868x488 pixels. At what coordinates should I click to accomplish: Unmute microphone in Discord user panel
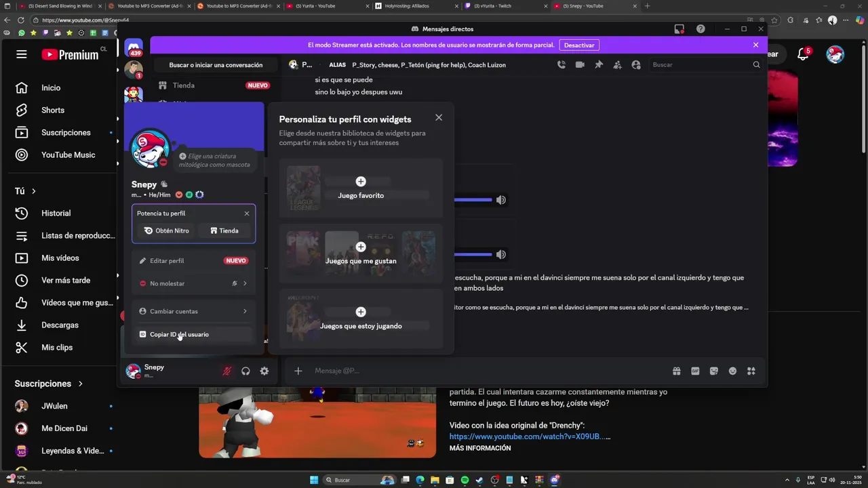227,371
